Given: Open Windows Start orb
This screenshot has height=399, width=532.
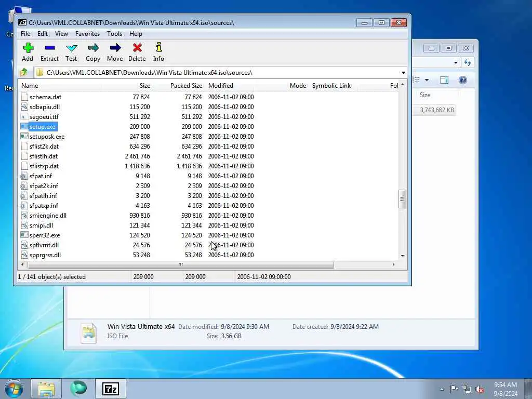Looking at the screenshot, I should 14,389.
